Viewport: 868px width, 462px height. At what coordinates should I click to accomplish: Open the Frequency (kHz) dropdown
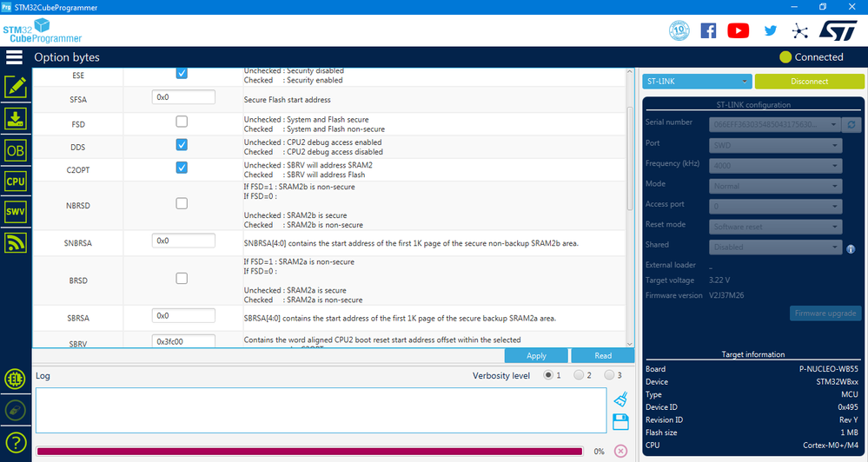[776, 166]
